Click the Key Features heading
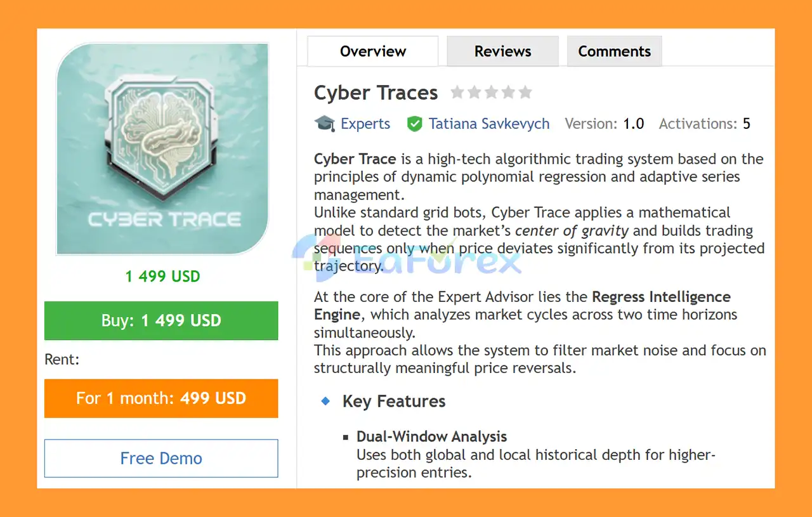Viewport: 812px width, 517px height. pyautogui.click(x=394, y=402)
